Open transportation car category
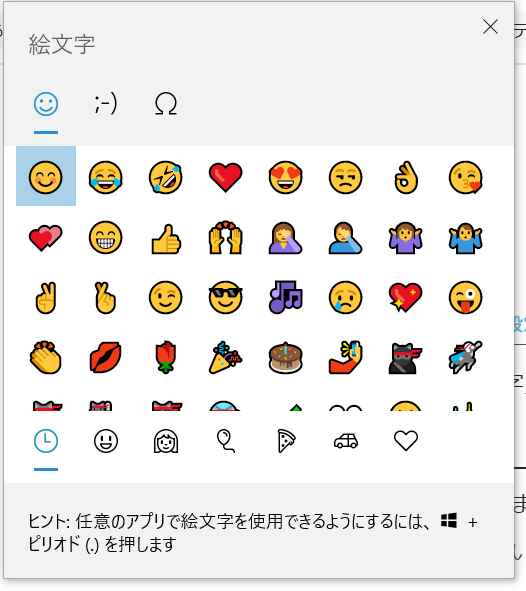526x591 pixels. [x=346, y=441]
